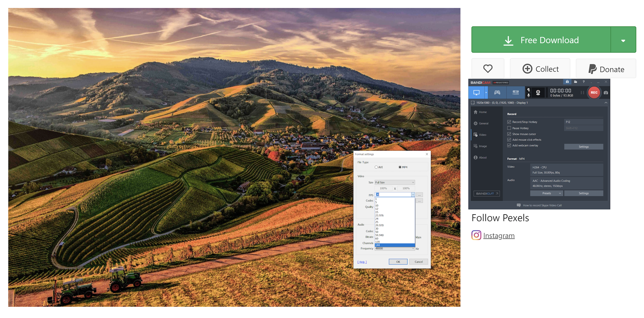Enable the Pause Hotkey checkbox
The height and width of the screenshot is (318, 644).
(509, 128)
